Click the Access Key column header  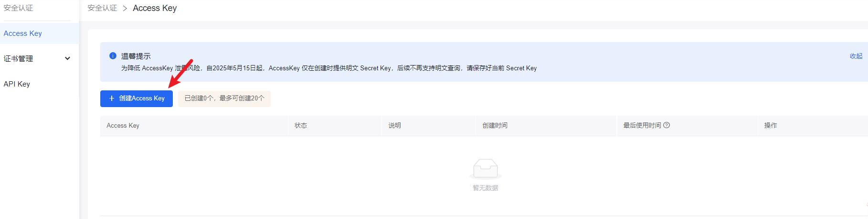[123, 126]
